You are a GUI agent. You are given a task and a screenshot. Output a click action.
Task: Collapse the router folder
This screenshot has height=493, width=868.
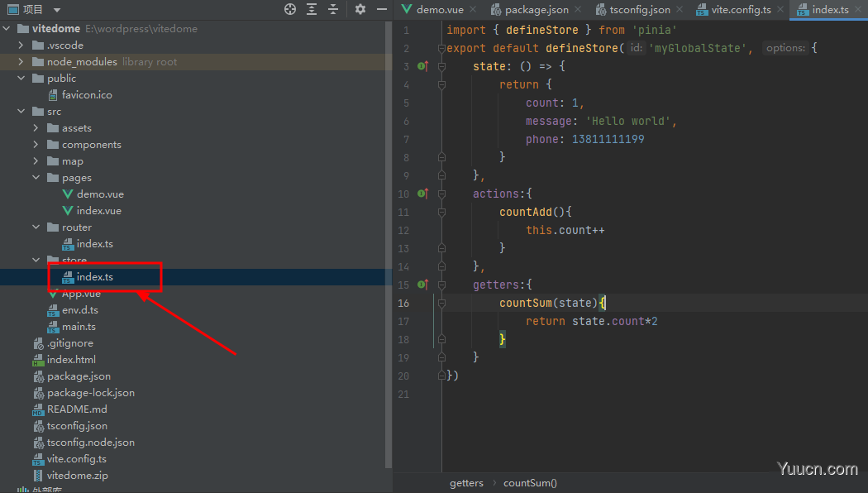(x=36, y=227)
